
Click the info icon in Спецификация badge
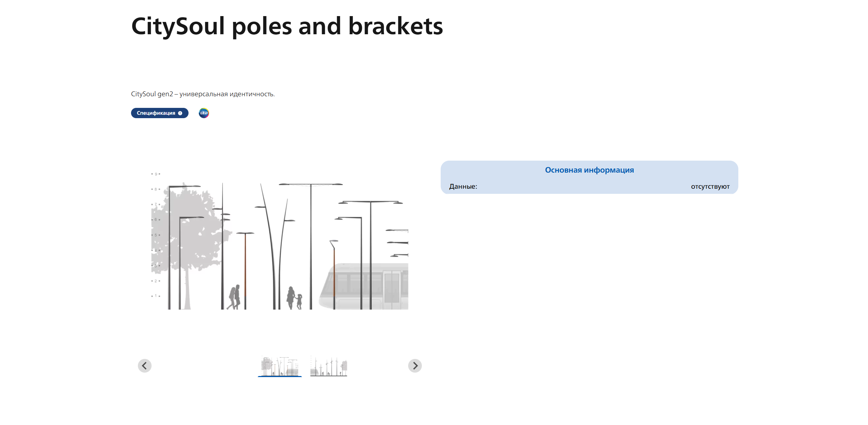point(180,113)
